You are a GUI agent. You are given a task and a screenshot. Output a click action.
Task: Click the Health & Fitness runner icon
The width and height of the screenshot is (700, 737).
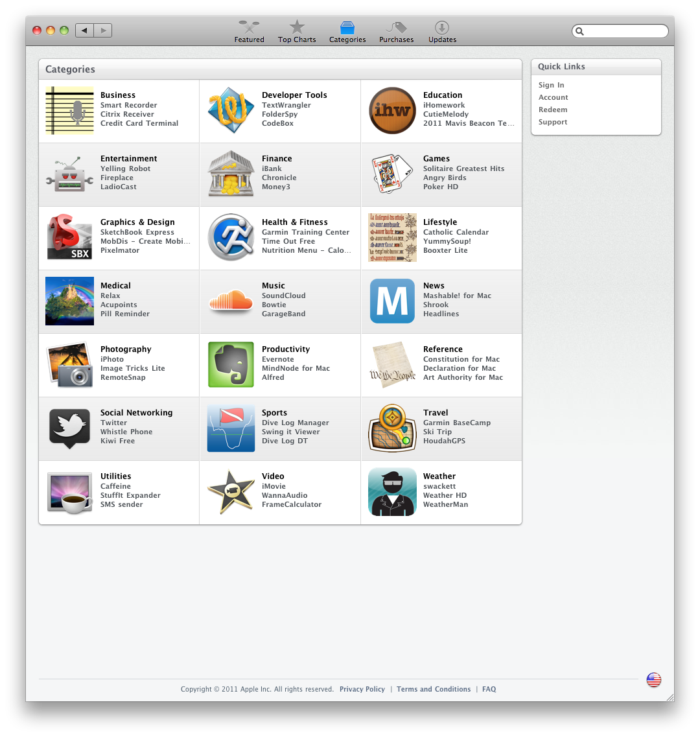(231, 237)
